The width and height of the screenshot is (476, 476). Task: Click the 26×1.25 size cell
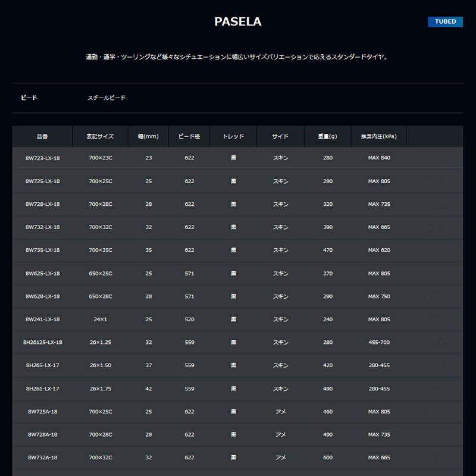(101, 343)
